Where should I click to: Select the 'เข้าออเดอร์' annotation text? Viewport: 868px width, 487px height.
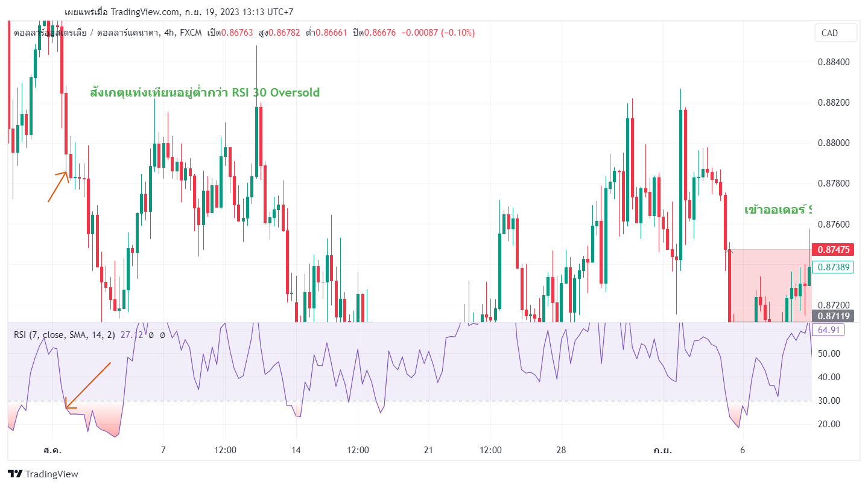pyautogui.click(x=778, y=210)
